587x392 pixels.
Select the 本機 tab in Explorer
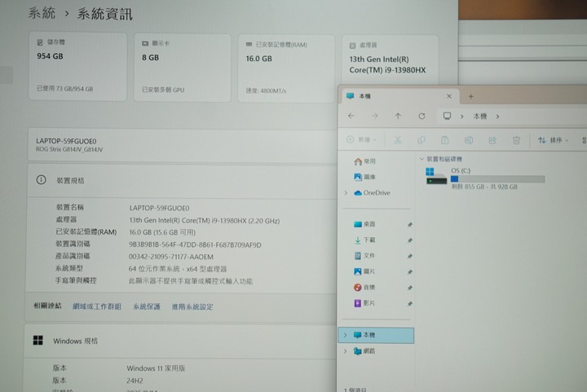(399, 96)
